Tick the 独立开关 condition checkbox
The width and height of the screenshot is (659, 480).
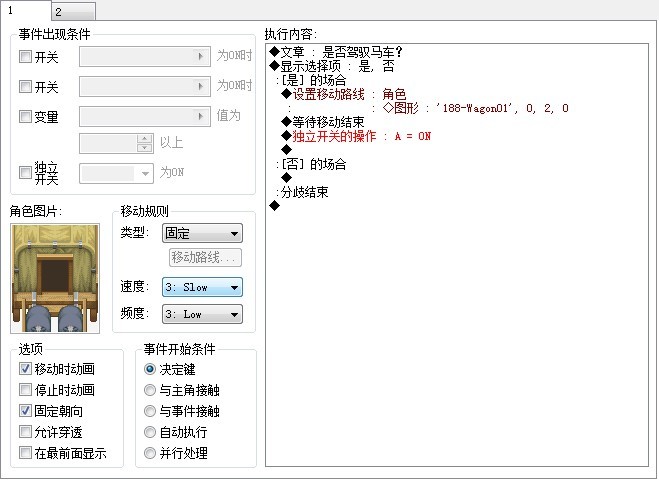coord(25,172)
